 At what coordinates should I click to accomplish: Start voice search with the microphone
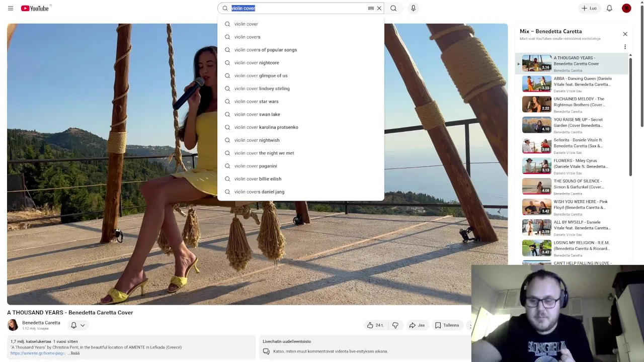click(x=413, y=8)
